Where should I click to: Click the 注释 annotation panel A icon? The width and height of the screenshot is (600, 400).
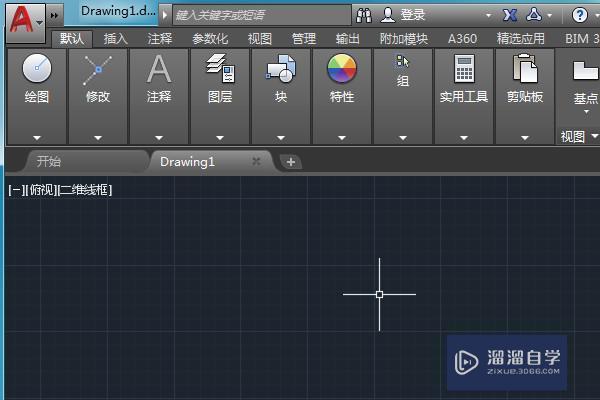click(159, 69)
